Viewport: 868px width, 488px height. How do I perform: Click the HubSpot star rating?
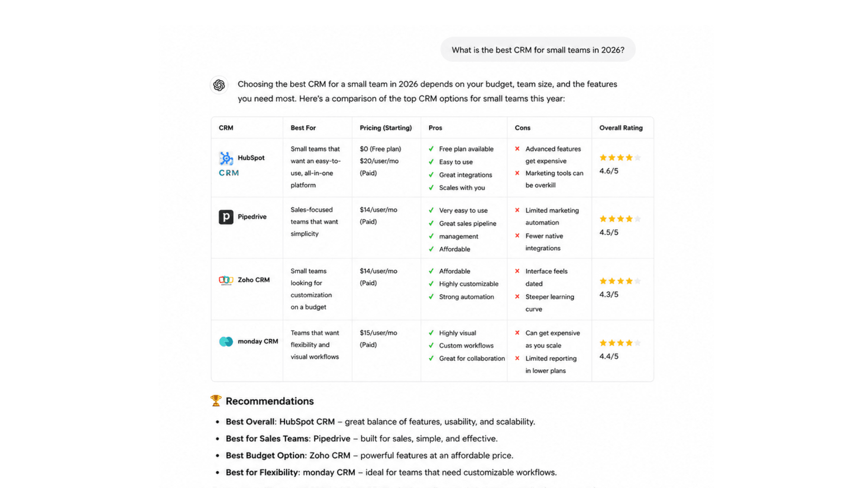point(620,158)
